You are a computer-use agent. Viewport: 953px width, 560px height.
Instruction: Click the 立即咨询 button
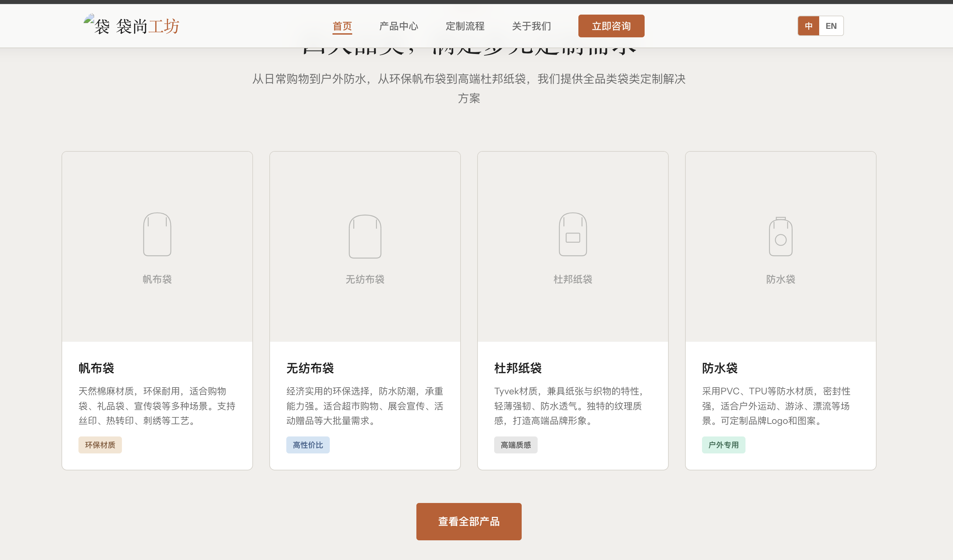click(x=611, y=26)
